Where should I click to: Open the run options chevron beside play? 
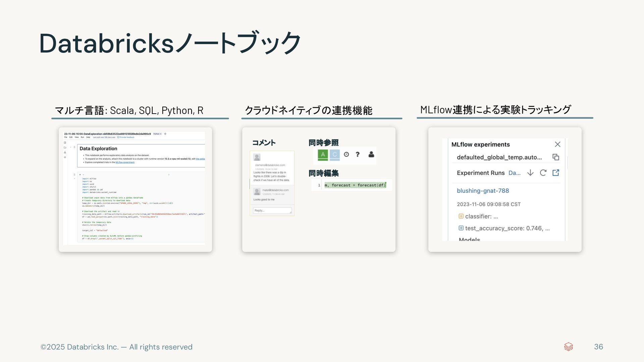83,175
